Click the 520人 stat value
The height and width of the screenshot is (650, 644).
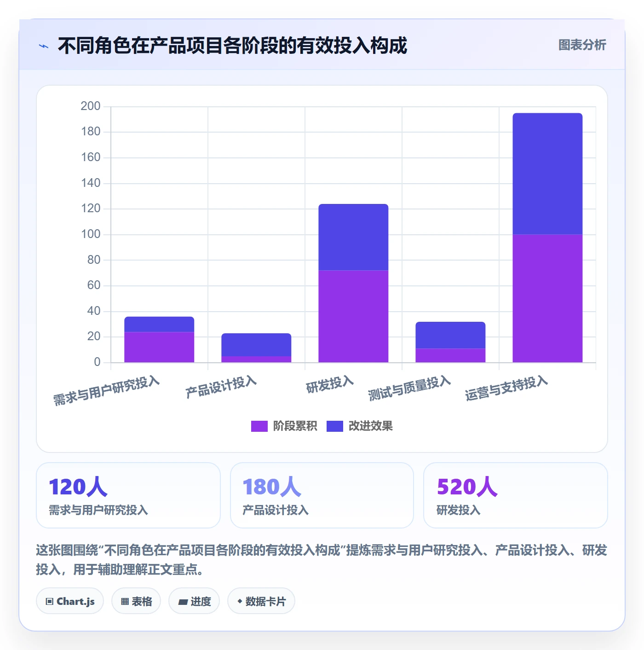(467, 487)
